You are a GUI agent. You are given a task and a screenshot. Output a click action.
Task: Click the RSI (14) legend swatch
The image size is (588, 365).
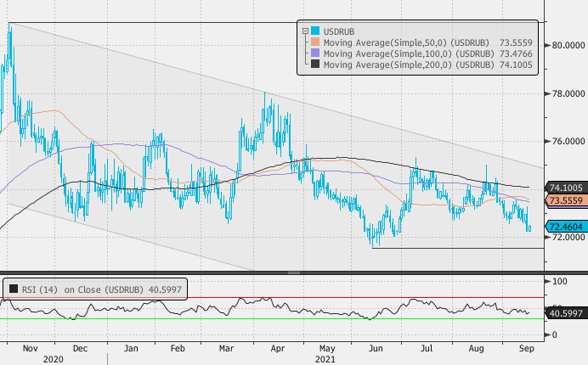13,289
